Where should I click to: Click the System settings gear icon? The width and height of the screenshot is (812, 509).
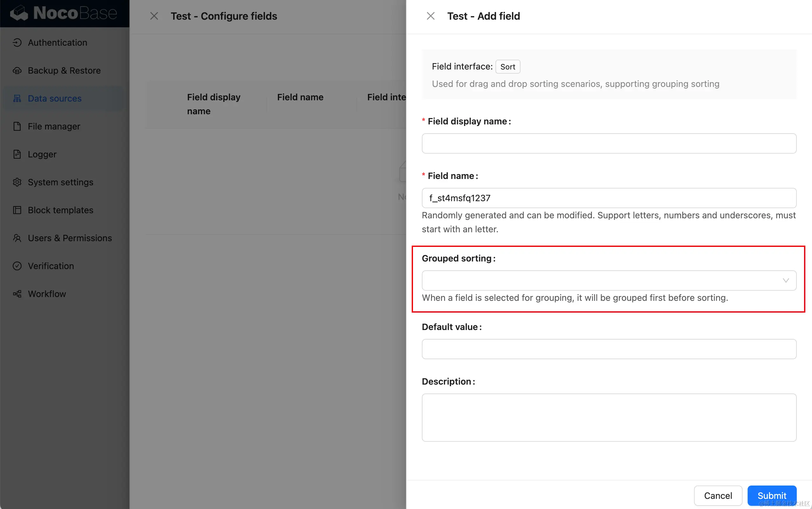(x=17, y=182)
